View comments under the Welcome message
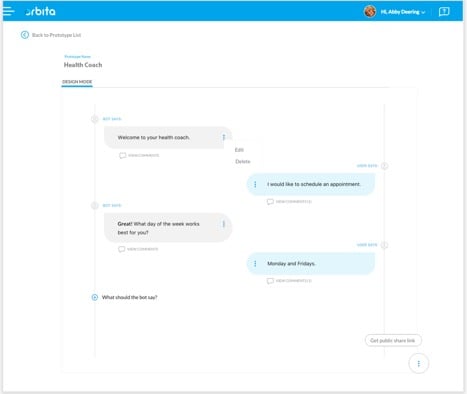 tap(139, 155)
